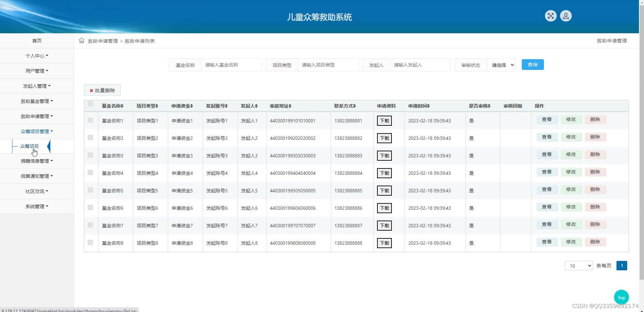Download 申请资料 for 基金名称5
Viewport: 644px width, 312px height.
[x=384, y=191]
